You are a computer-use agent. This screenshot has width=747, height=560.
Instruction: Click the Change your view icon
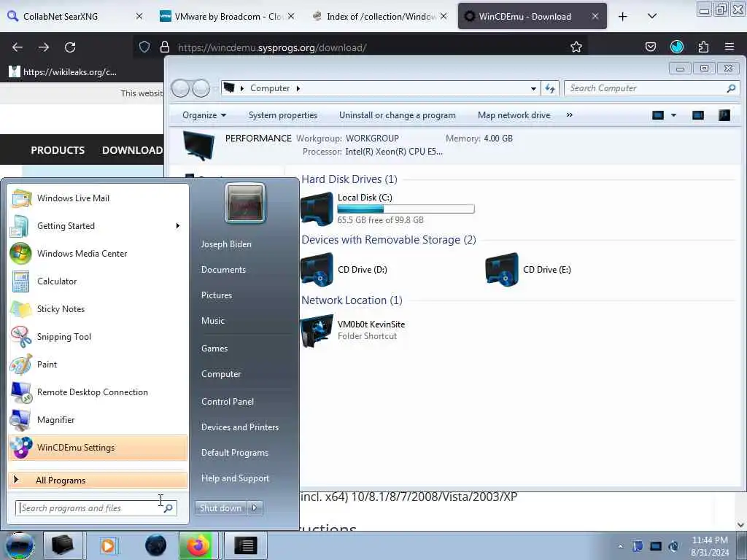[658, 115]
